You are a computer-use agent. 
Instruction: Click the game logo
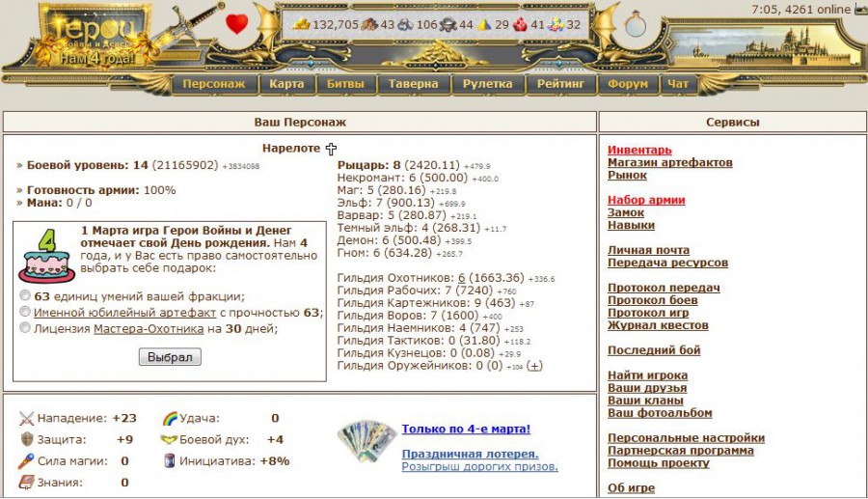click(x=95, y=36)
